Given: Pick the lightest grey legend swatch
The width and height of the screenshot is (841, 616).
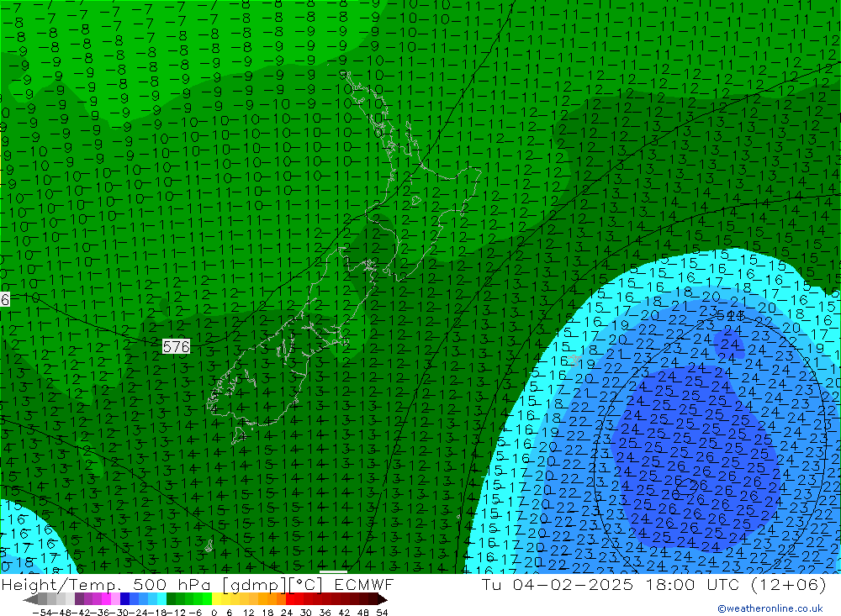Looking at the screenshot, I should [70, 598].
